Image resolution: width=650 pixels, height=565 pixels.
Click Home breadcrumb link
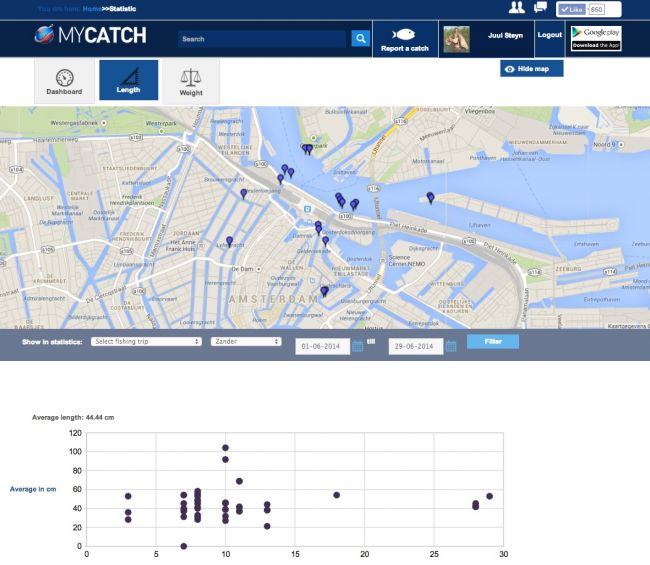pos(92,9)
